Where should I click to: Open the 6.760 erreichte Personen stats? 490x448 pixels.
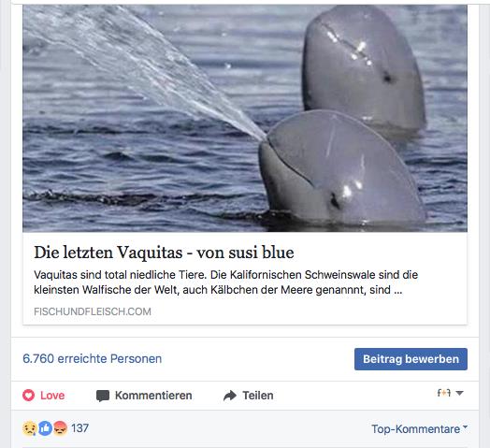click(93, 358)
